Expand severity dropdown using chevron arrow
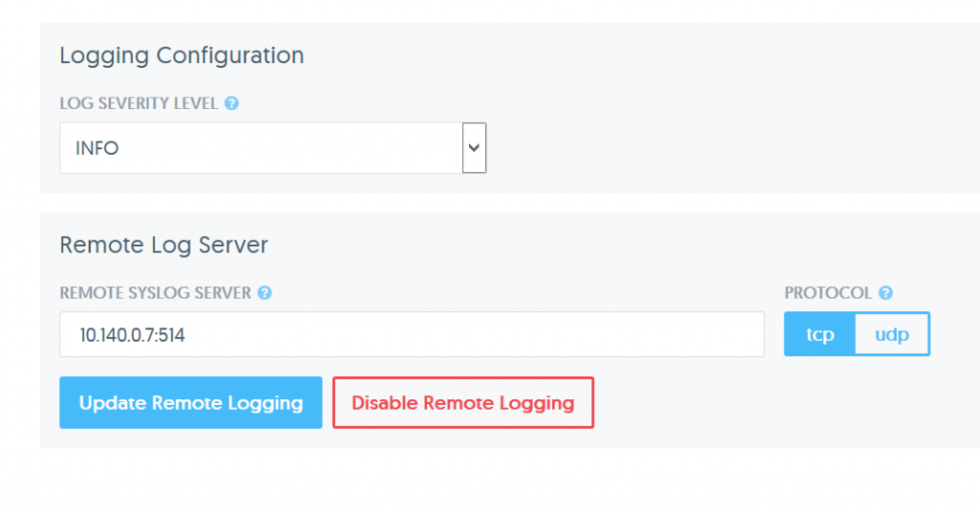Image resolution: width=980 pixels, height=512 pixels. tap(474, 148)
